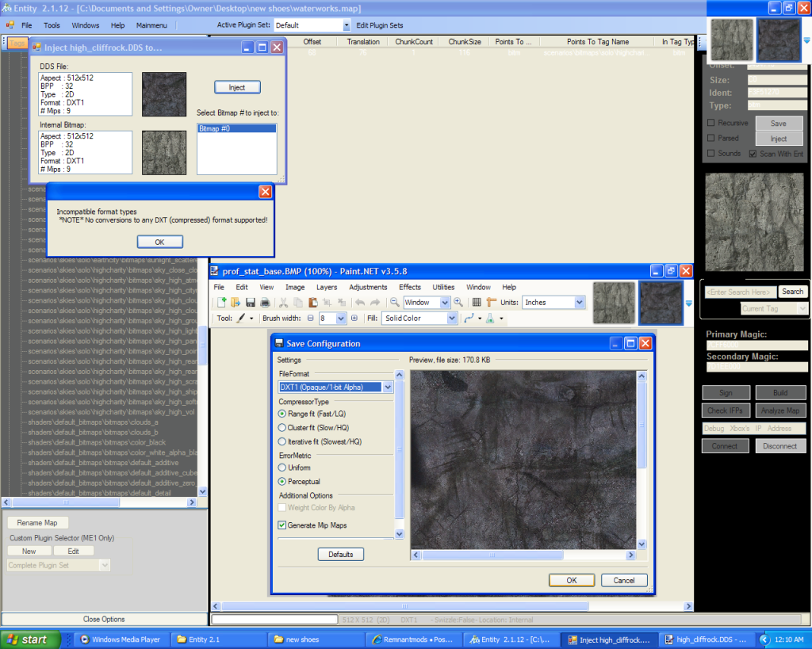Click the antialiasing curve icon in Paint.NET

(x=469, y=319)
